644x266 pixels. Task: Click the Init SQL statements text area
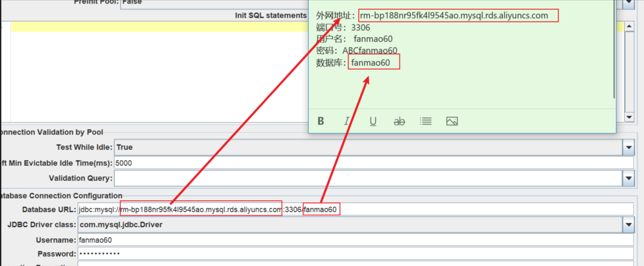coord(159,72)
